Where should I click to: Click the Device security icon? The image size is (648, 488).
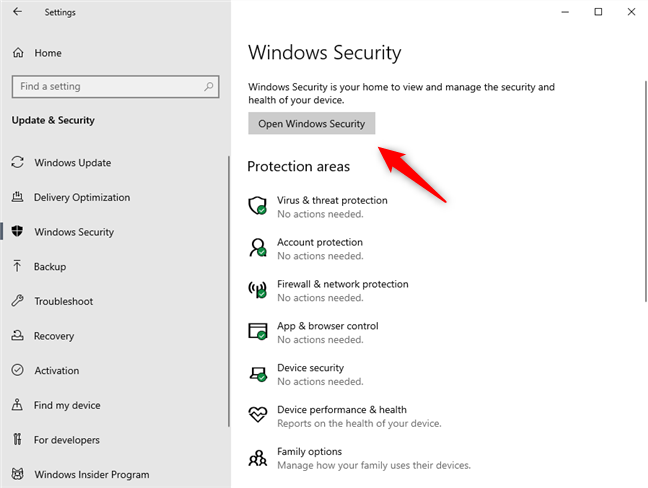(258, 373)
